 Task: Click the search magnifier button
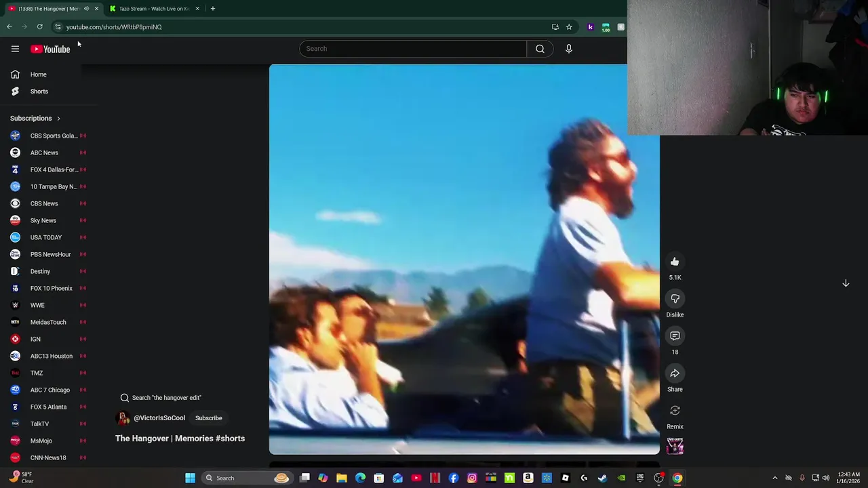(x=540, y=49)
